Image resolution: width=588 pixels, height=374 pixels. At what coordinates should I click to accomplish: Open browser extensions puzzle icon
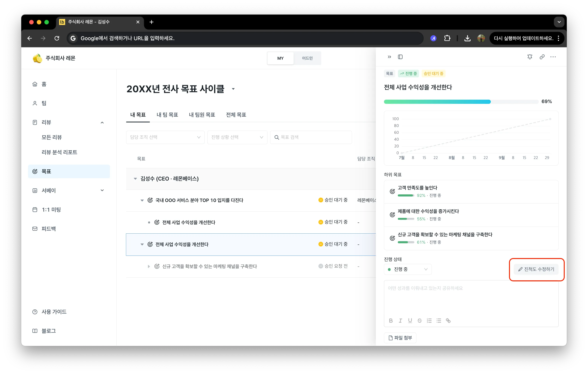447,38
